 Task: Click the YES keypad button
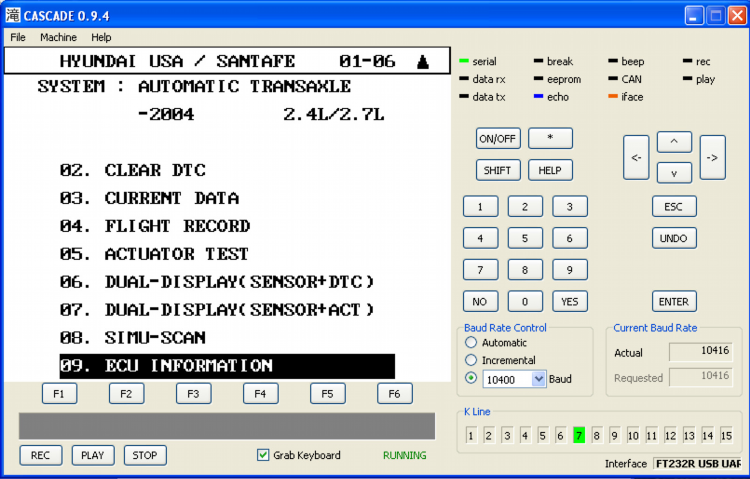pos(570,301)
